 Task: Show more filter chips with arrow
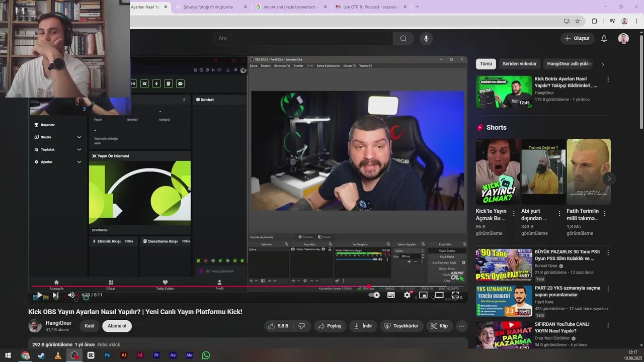(603, 64)
